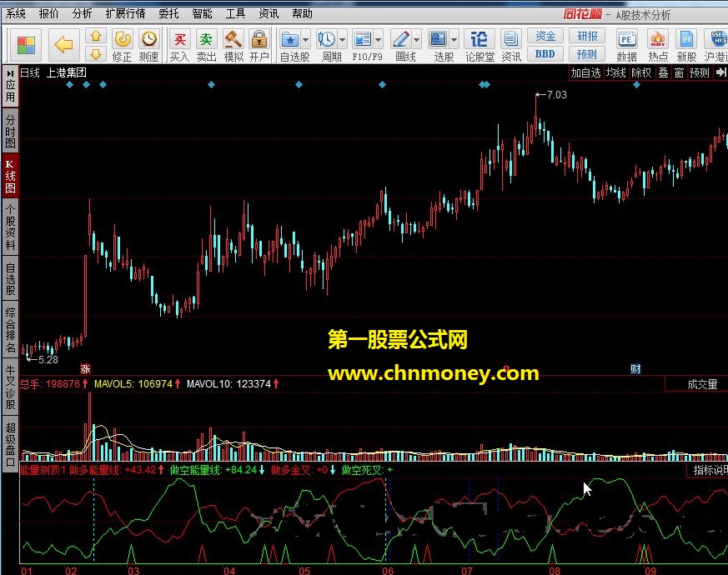Open the 智能 menu
The width and height of the screenshot is (728, 575).
[x=202, y=14]
